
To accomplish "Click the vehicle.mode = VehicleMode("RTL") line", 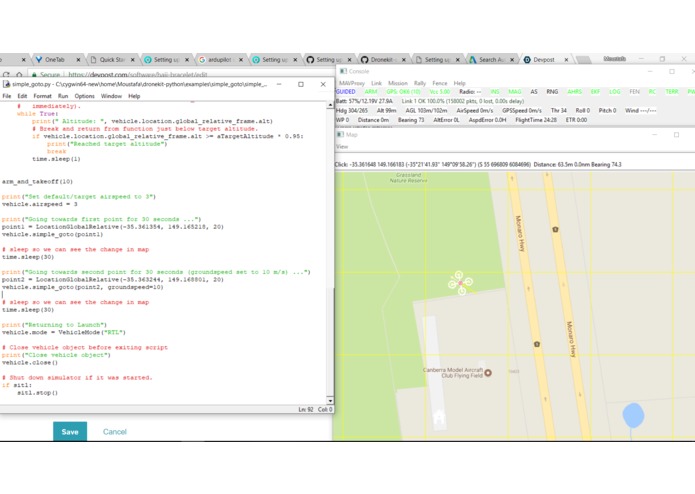I will tap(64, 332).
